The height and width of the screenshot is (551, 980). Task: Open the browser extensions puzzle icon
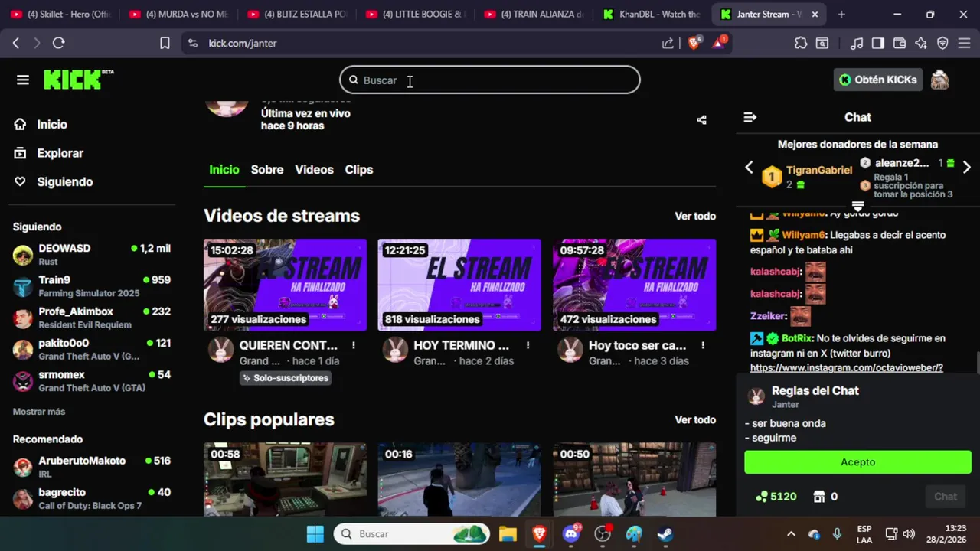(801, 44)
